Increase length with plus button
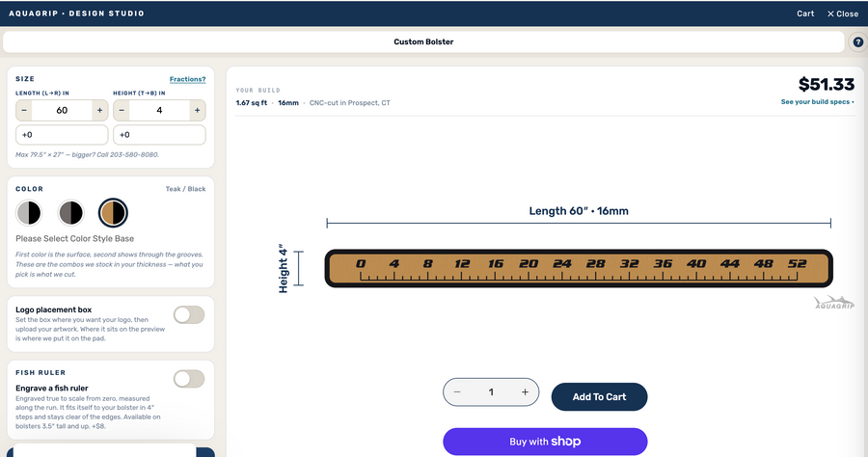The width and height of the screenshot is (868, 457). [x=99, y=111]
